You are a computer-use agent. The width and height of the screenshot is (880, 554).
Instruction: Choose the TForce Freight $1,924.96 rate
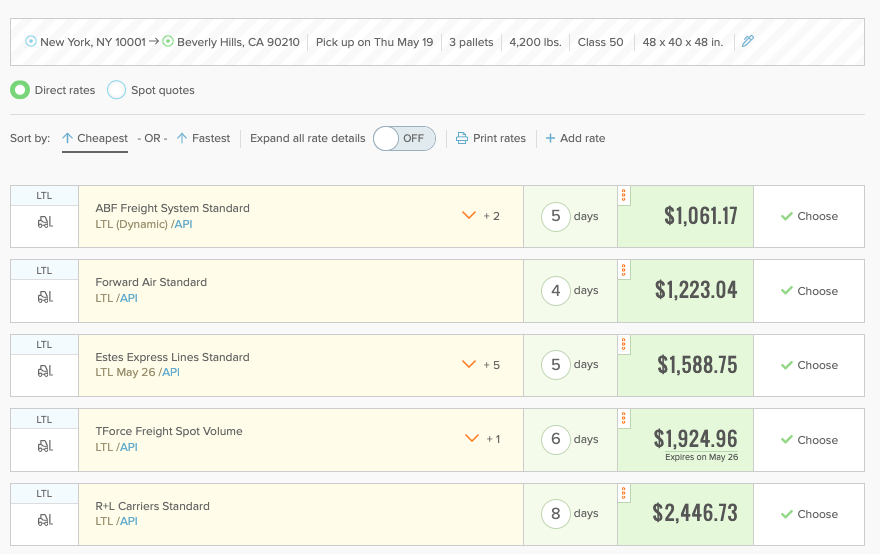click(x=809, y=440)
